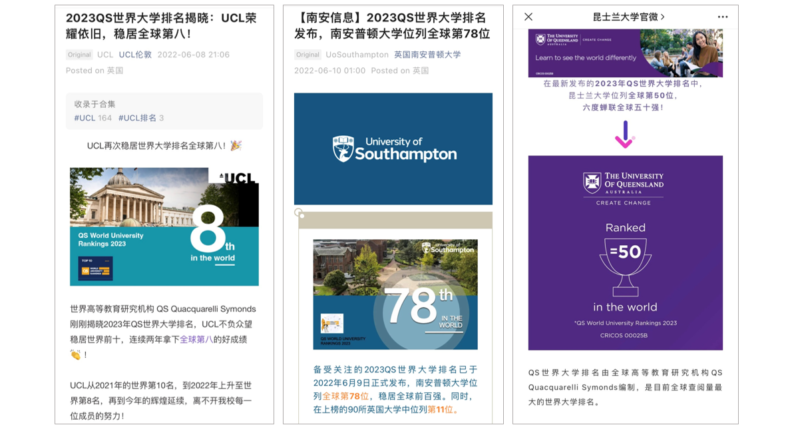This screenshot has height=427, width=800.
Task: Click the UQ top banner with students photo
Action: 625,53
